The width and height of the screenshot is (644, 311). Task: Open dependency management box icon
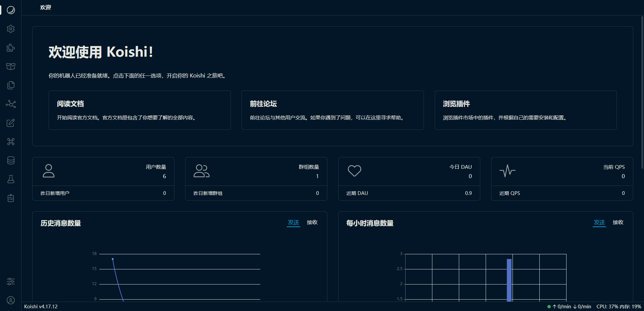pyautogui.click(x=11, y=66)
